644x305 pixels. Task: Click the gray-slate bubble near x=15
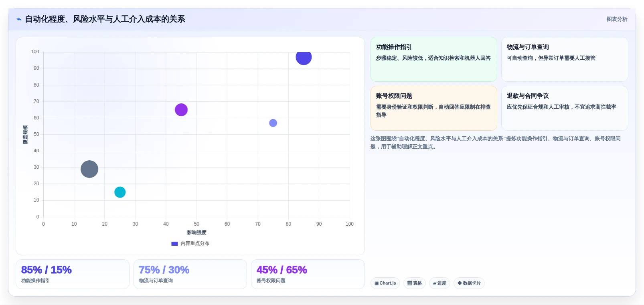click(89, 169)
